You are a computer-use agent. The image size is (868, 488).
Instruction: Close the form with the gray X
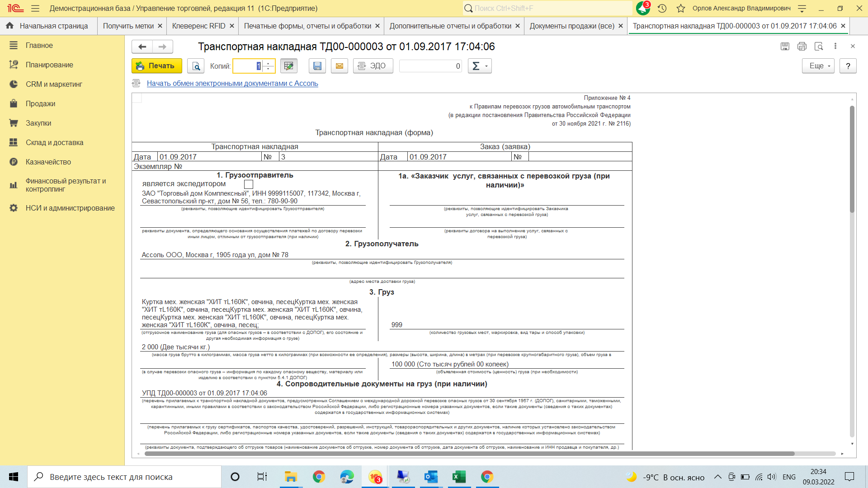[x=853, y=46]
